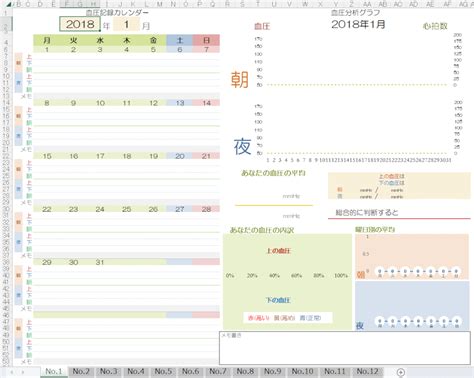The height and width of the screenshot is (378, 474).
Task: Select calendar date cell 10
Action: point(100,103)
